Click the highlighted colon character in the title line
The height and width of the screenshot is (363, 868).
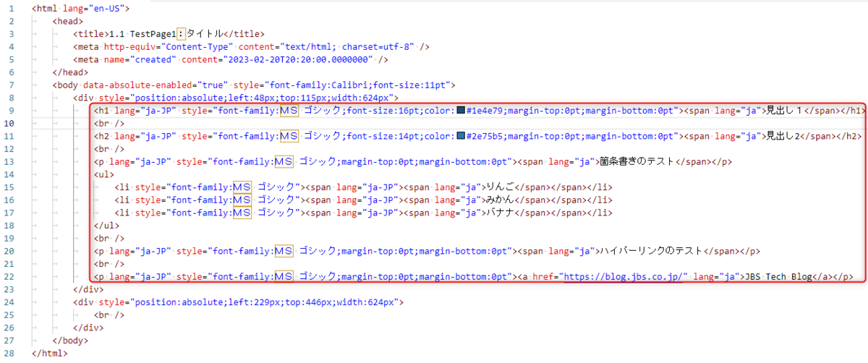click(x=182, y=34)
